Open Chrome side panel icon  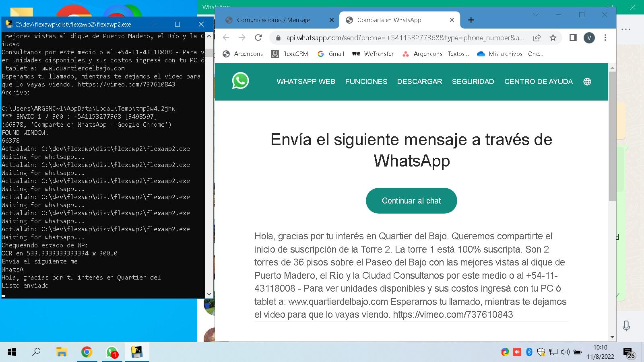(x=573, y=38)
